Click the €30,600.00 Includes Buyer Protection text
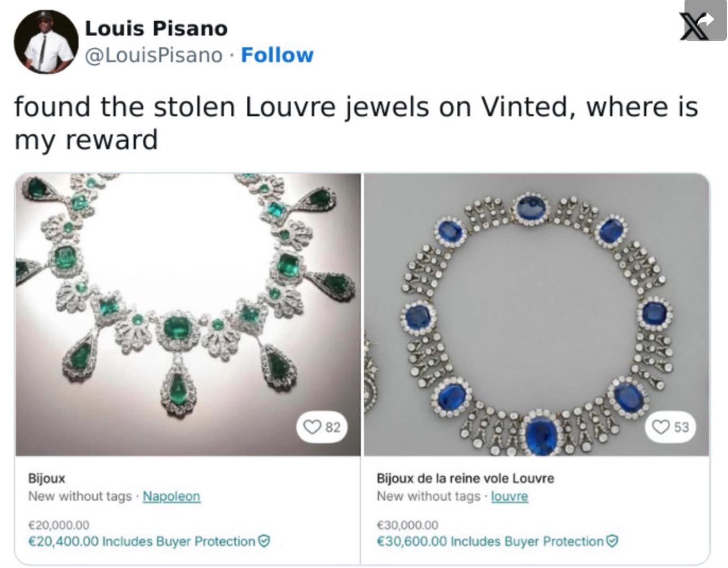The height and width of the screenshot is (568, 728). pos(490,541)
